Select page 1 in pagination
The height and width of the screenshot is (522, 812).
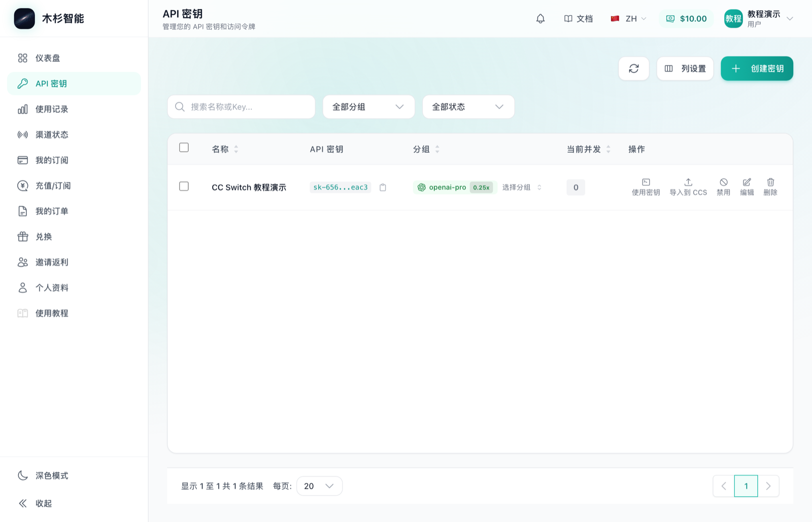[746, 486]
